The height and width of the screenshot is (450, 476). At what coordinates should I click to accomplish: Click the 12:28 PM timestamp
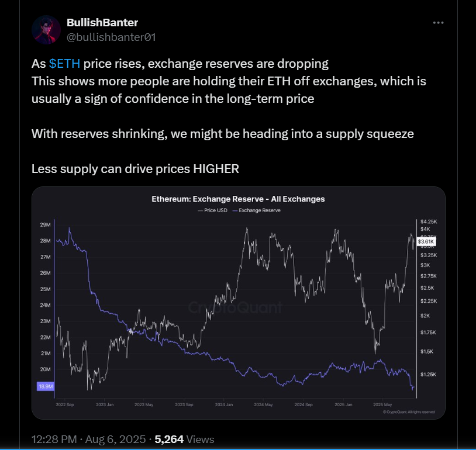coord(54,439)
